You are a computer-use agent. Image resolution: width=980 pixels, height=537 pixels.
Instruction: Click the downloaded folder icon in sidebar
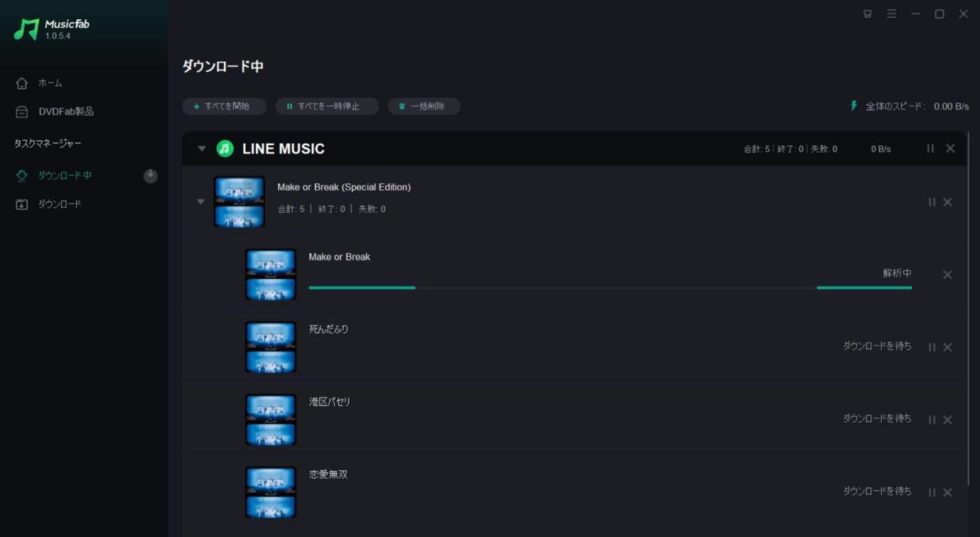(x=22, y=204)
